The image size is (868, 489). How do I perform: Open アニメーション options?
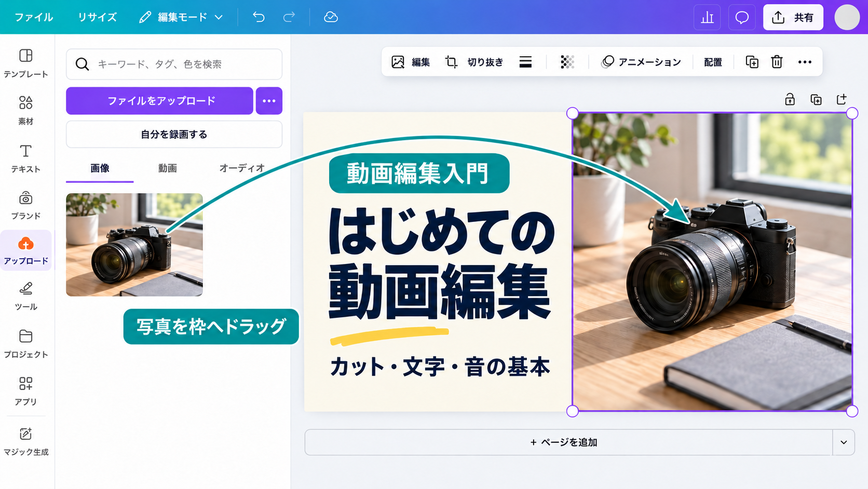point(641,62)
